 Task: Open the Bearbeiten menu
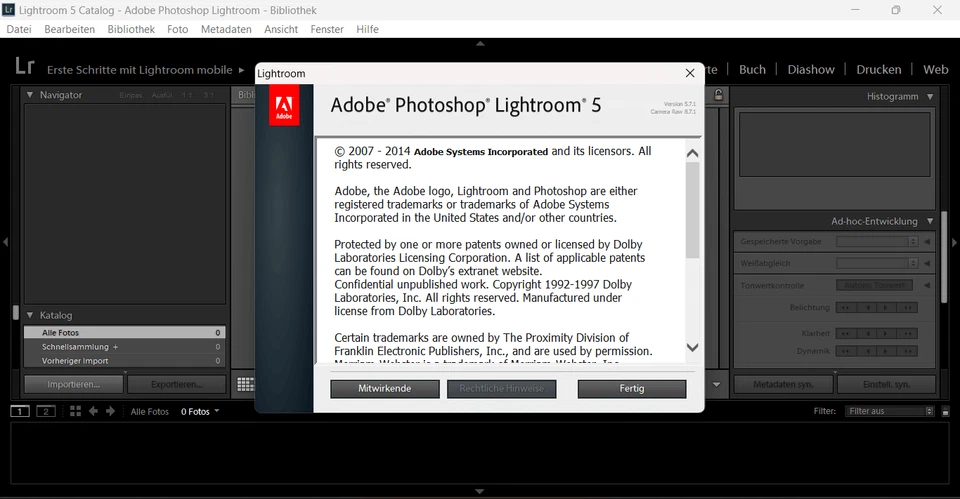click(69, 29)
